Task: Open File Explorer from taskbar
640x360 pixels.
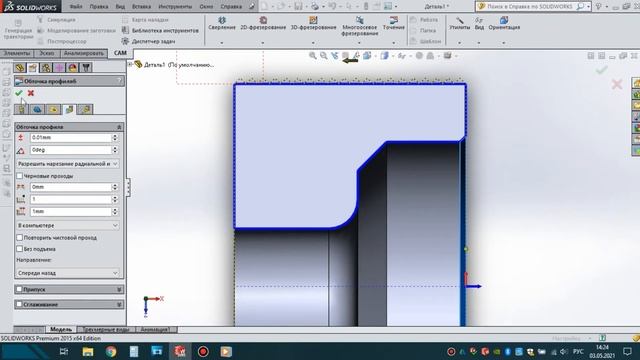Action: point(88,351)
